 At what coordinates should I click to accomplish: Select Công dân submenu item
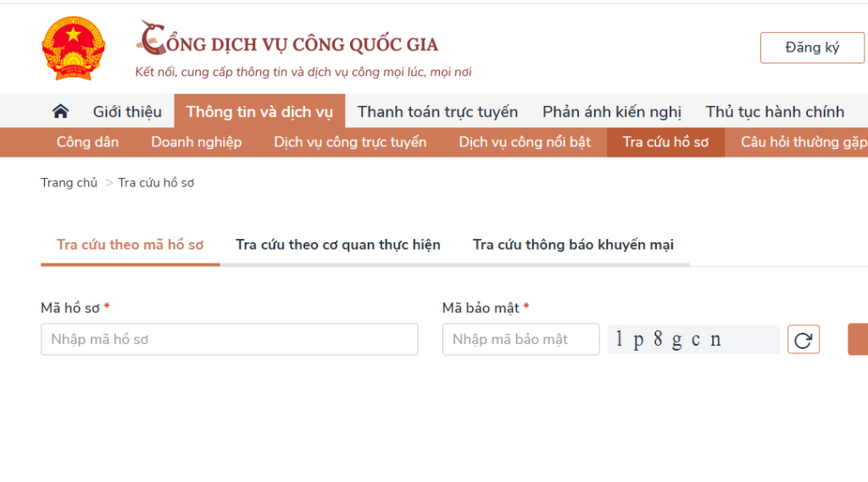pos(87,142)
